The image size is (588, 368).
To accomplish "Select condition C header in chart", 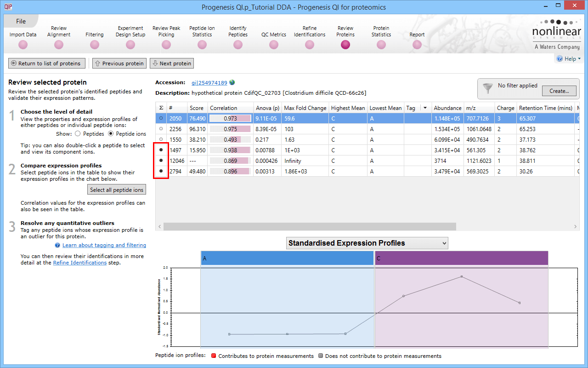I will (x=462, y=258).
